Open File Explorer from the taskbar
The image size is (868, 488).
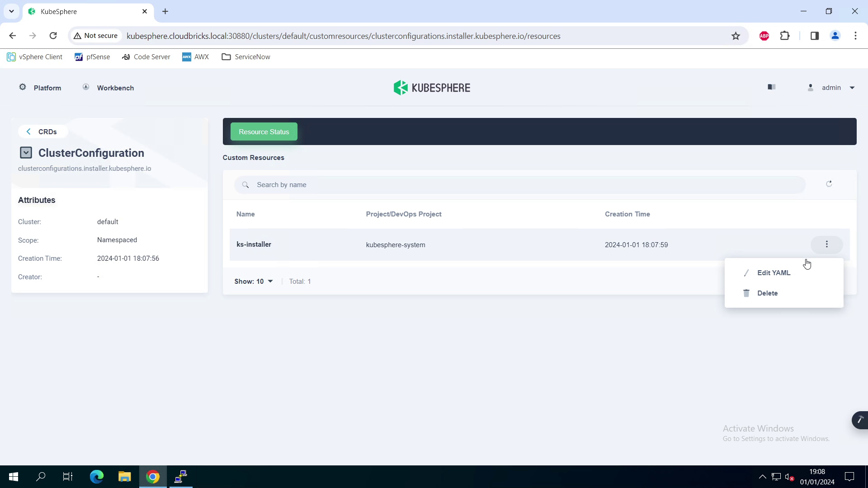coord(124,477)
